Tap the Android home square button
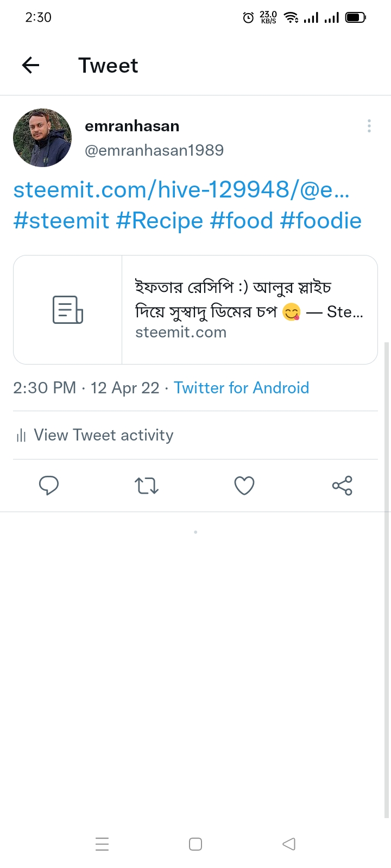This screenshot has width=391, height=868. (x=195, y=844)
